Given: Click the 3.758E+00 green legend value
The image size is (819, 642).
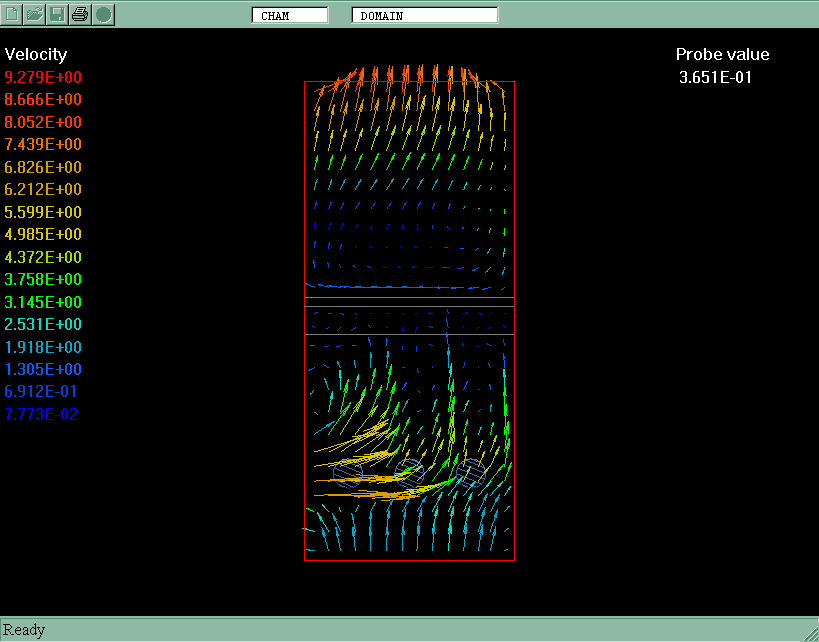Looking at the screenshot, I should pos(43,279).
